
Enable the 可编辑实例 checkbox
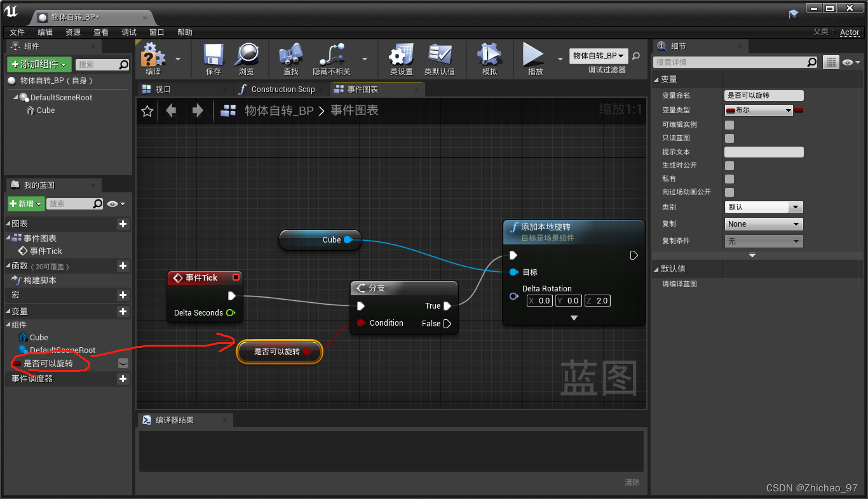tap(729, 124)
